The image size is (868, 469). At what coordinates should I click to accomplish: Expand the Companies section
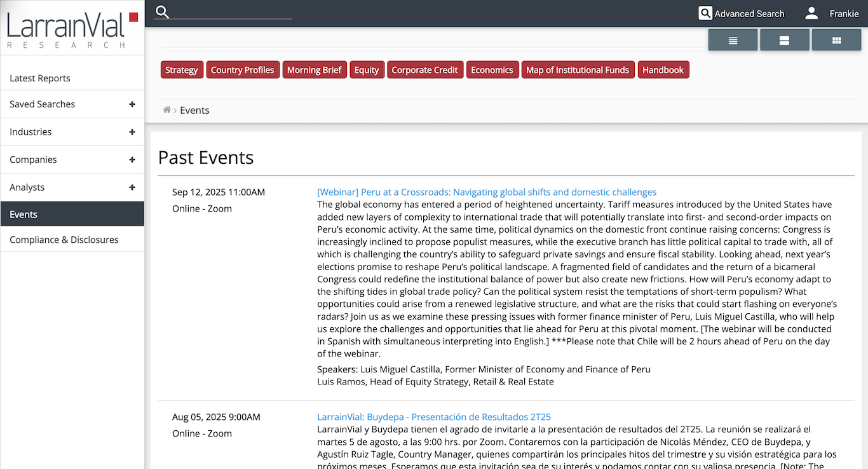point(132,160)
